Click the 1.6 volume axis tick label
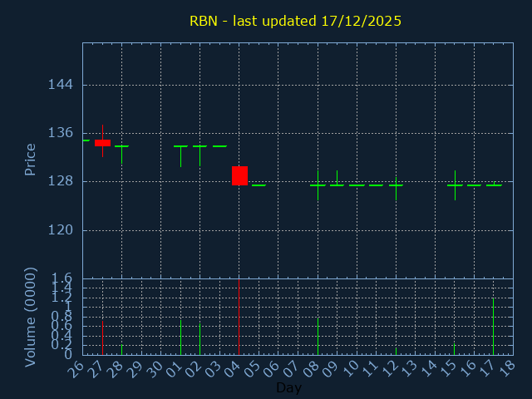 pyautogui.click(x=63, y=278)
